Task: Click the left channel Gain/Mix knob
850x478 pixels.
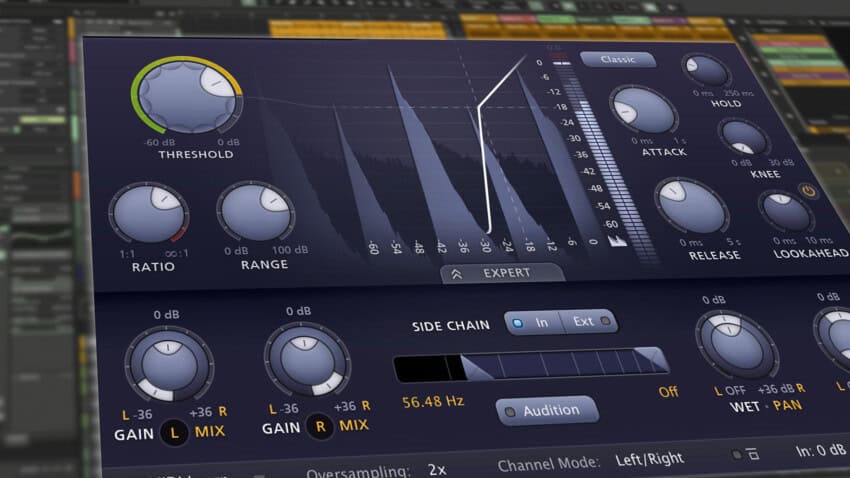Action: (169, 364)
